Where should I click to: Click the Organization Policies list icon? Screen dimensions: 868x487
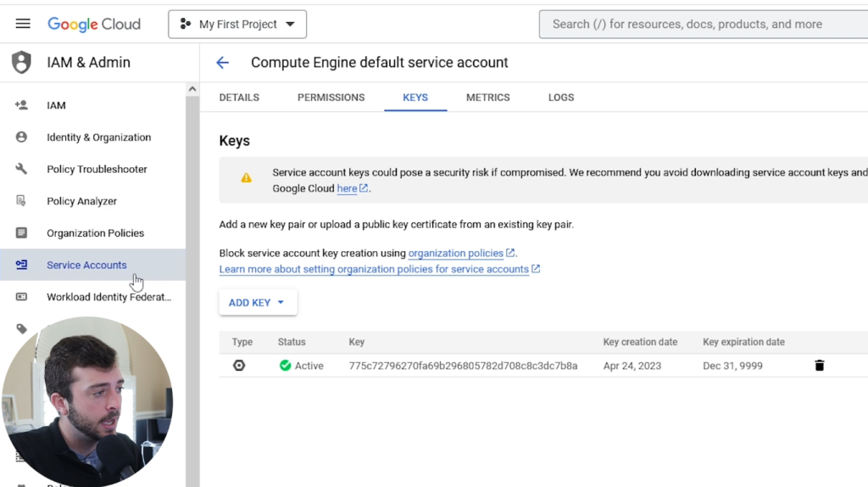[21, 233]
